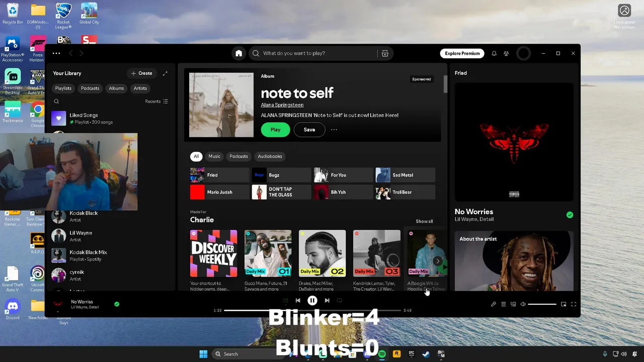Save the note to self album

pyautogui.click(x=309, y=130)
